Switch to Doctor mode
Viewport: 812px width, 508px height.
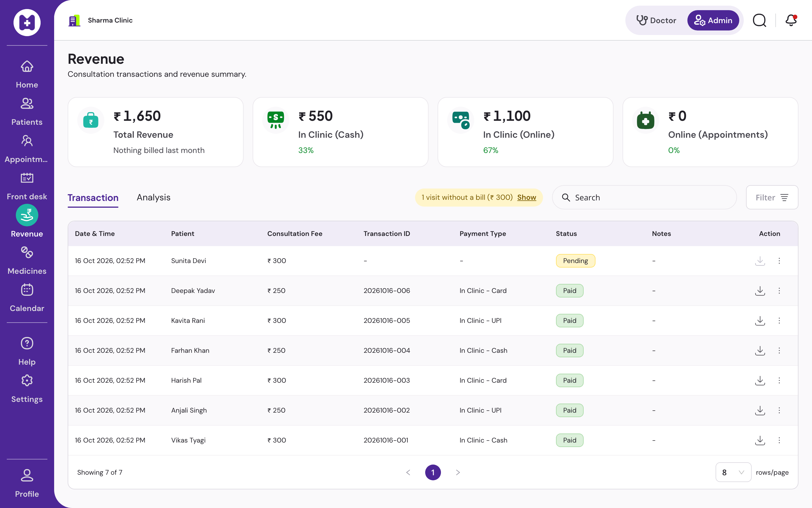tap(656, 21)
